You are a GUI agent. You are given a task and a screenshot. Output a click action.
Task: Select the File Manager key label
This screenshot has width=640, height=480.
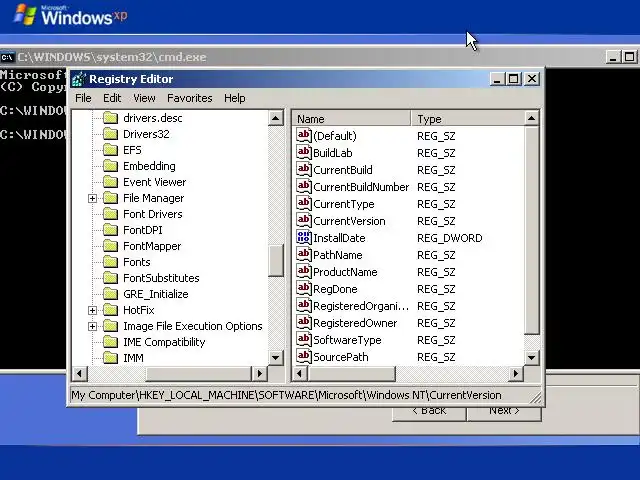pyautogui.click(x=153, y=198)
